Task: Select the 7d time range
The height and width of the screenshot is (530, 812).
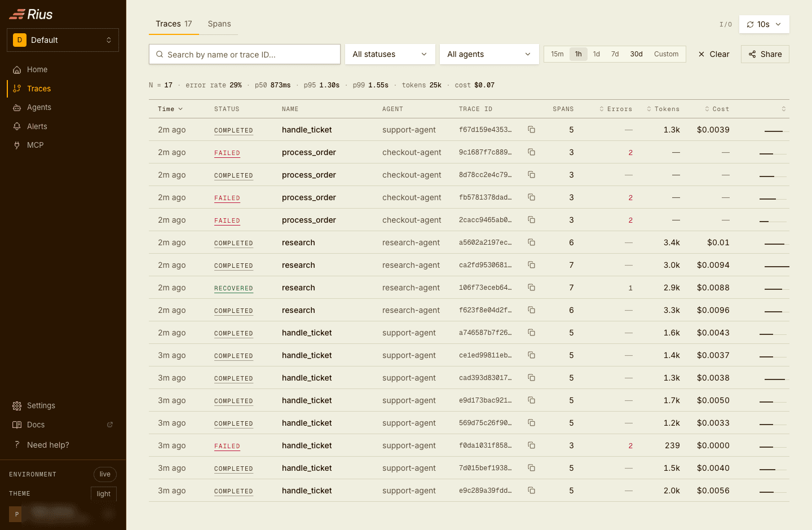Action: 615,54
